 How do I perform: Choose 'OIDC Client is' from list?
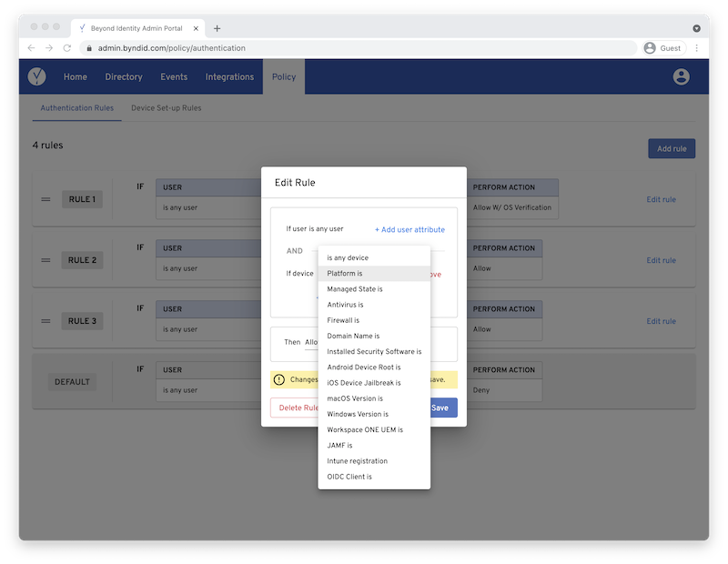(x=374, y=477)
